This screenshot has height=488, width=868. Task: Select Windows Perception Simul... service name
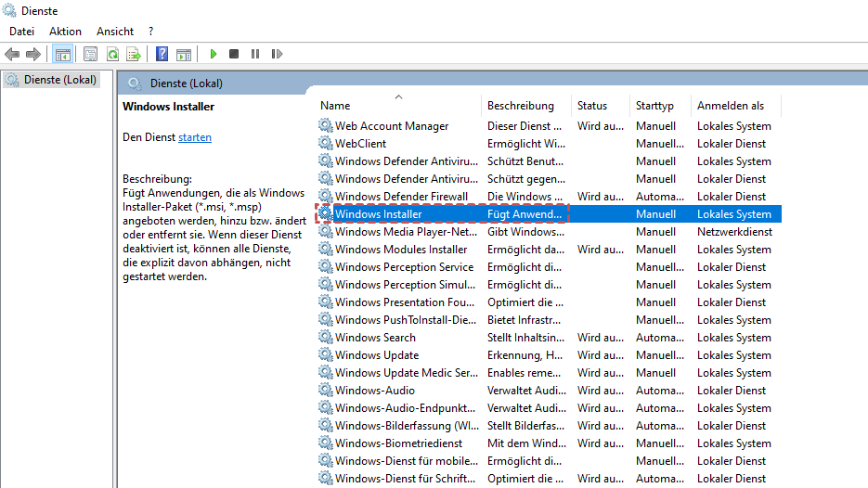405,285
